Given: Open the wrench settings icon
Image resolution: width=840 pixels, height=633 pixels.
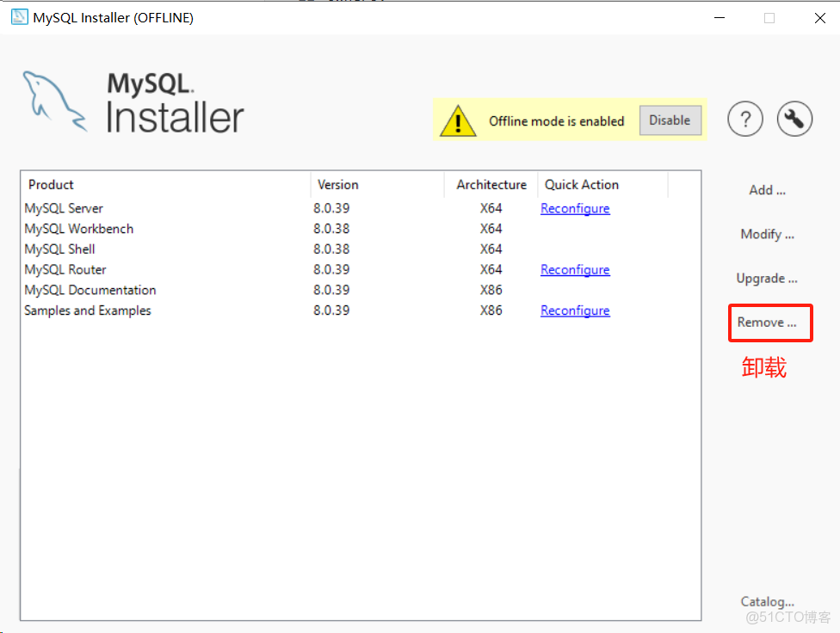Looking at the screenshot, I should point(794,119).
